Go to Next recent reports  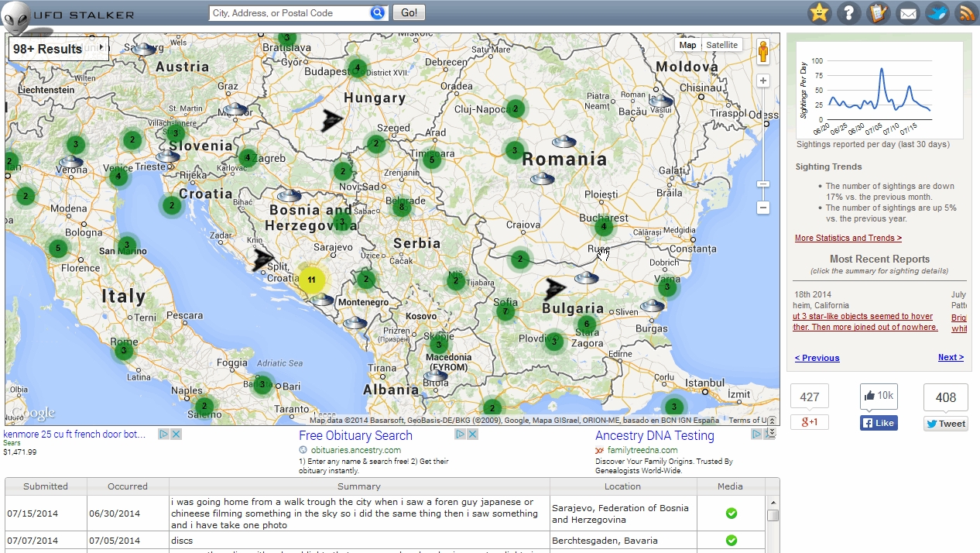pyautogui.click(x=951, y=357)
